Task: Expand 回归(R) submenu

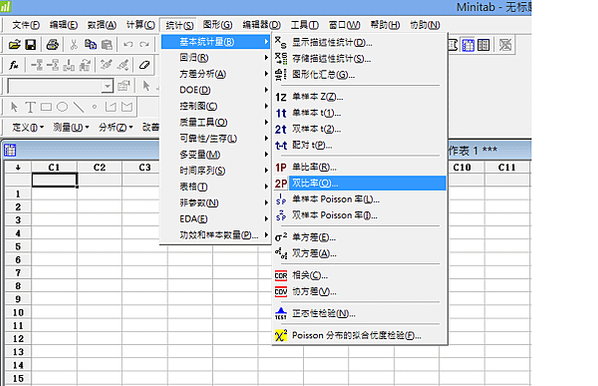Action: pyautogui.click(x=215, y=58)
